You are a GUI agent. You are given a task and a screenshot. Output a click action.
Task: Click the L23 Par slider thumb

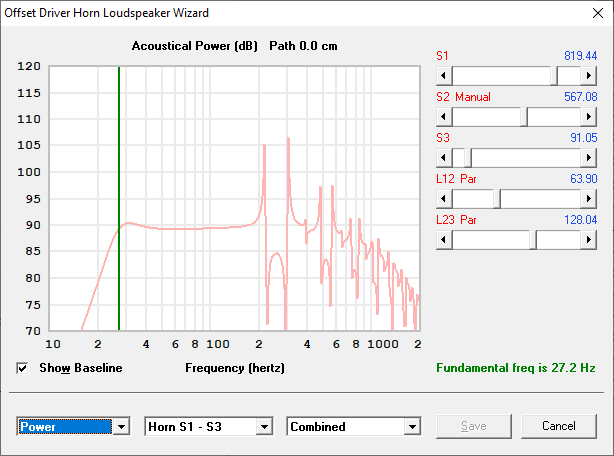click(x=533, y=240)
